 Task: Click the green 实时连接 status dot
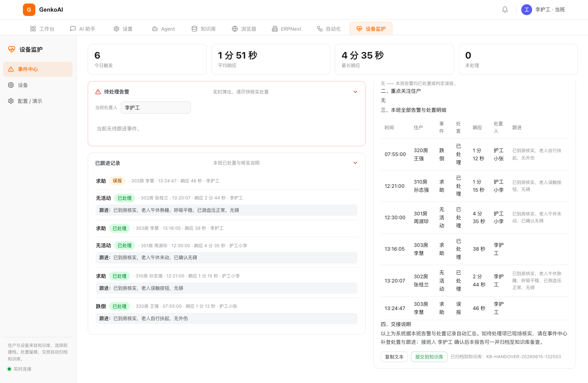point(9,369)
